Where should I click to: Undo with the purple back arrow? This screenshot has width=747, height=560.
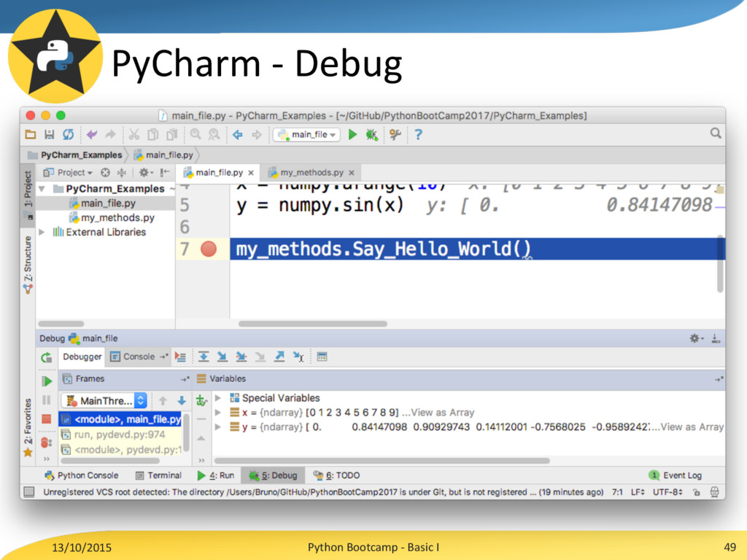tap(91, 135)
